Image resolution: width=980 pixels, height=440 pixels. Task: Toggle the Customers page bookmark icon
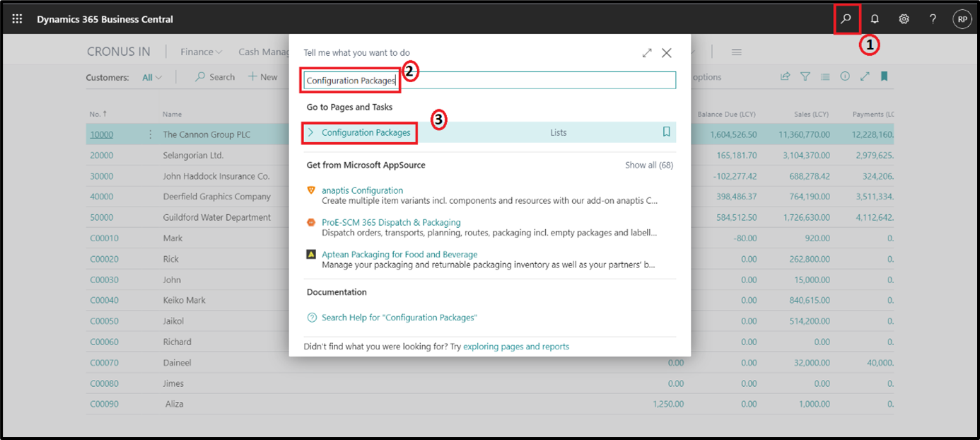point(884,76)
